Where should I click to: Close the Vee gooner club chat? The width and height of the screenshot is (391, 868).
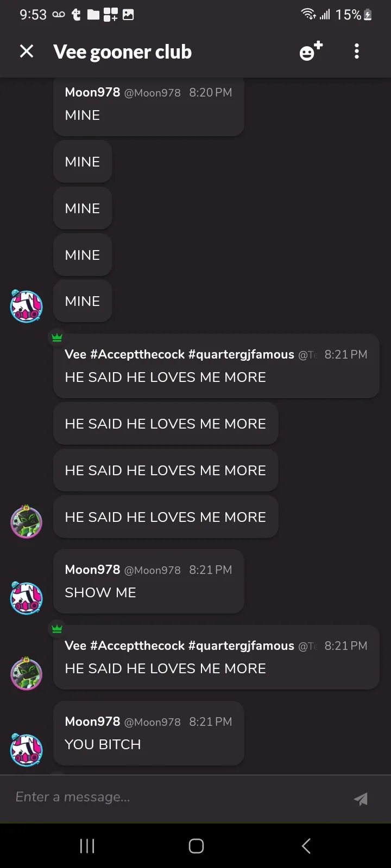(26, 52)
